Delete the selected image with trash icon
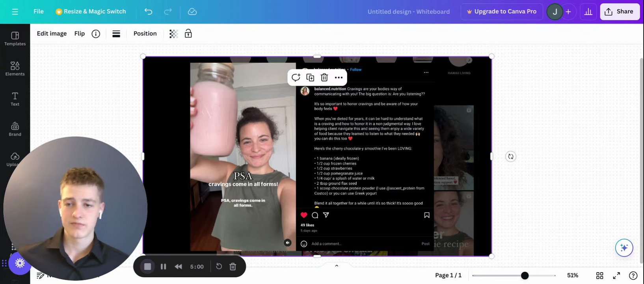644x284 pixels. click(x=324, y=77)
